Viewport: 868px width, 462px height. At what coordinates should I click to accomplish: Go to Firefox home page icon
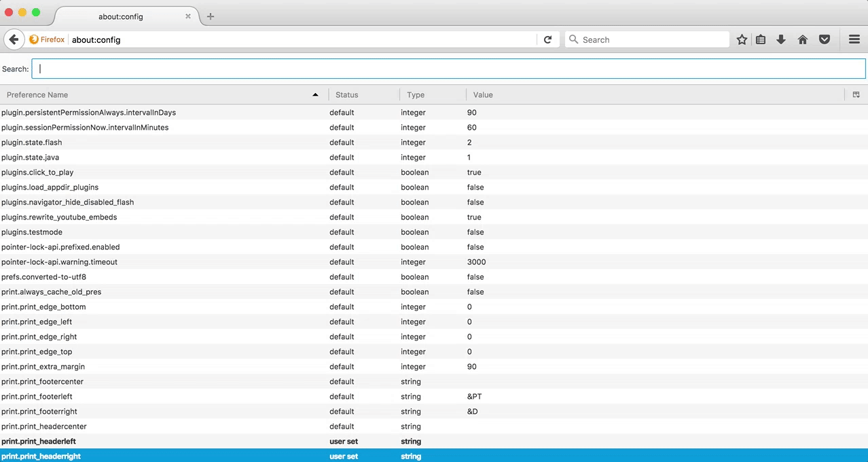(x=803, y=40)
